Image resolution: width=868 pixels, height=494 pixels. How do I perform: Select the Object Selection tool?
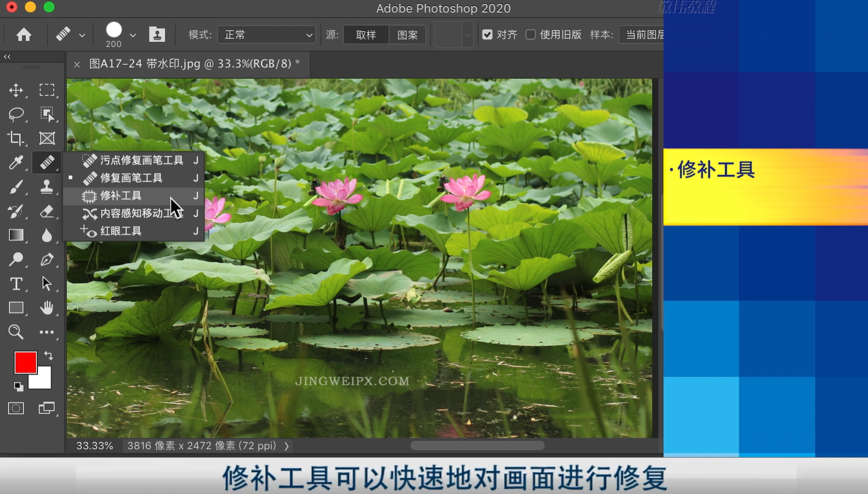tap(47, 114)
